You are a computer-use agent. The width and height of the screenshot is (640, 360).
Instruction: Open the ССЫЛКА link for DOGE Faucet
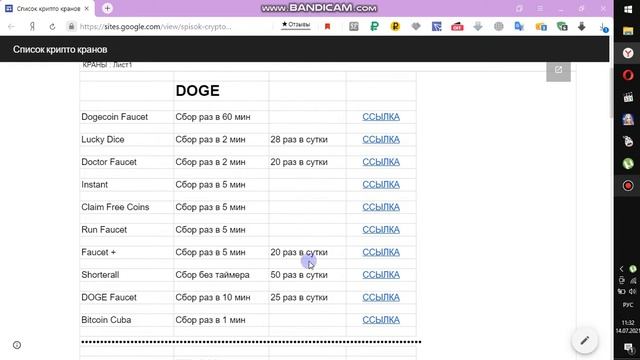(x=381, y=298)
